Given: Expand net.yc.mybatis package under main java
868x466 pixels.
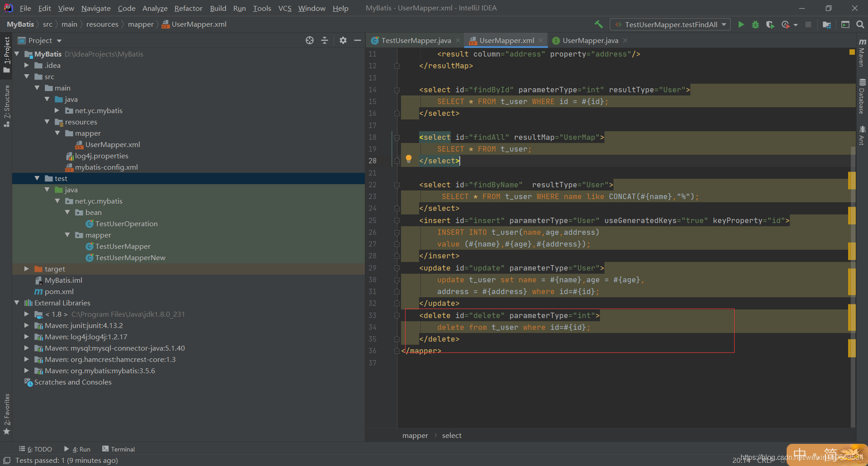Looking at the screenshot, I should 57,110.
